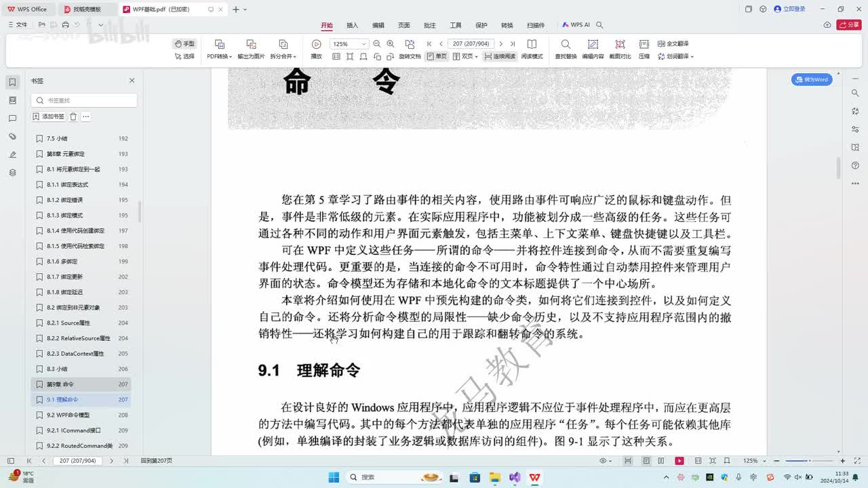This screenshot has width=868, height=488.
Task: Click 立即登录 login button
Action: (790, 9)
